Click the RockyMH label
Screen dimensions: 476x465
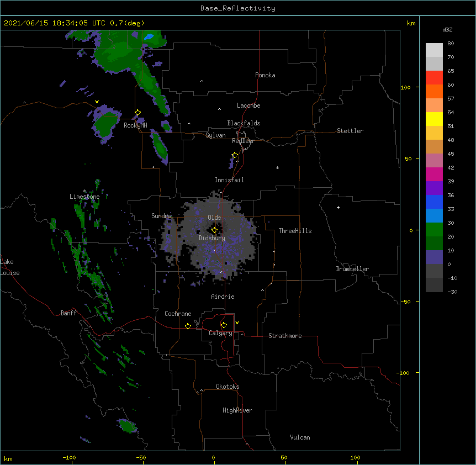(x=135, y=125)
